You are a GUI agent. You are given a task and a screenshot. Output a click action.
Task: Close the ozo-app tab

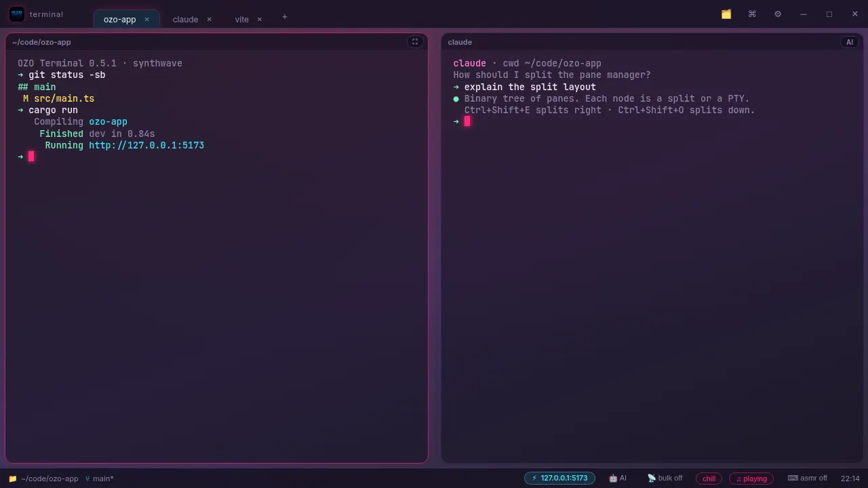point(146,20)
